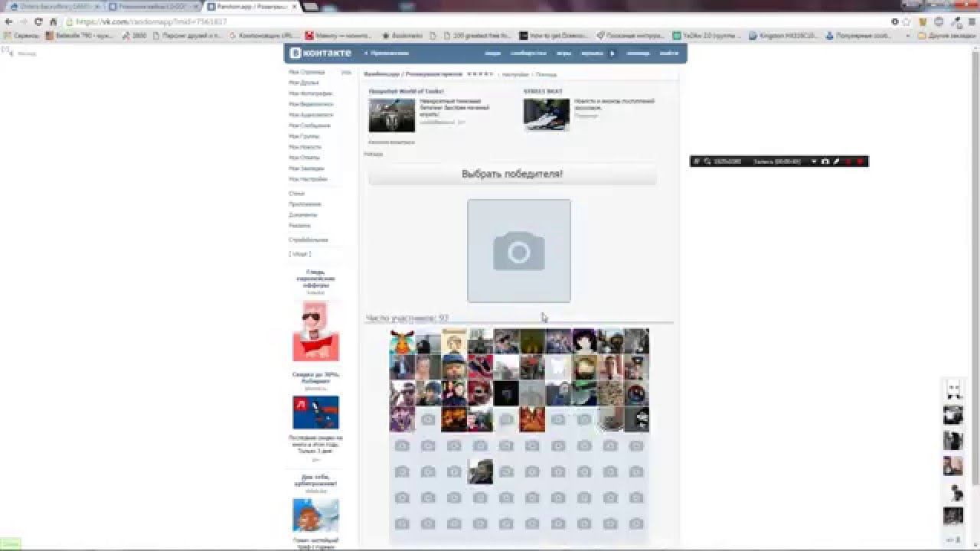Click the play button in VK header

612,54
